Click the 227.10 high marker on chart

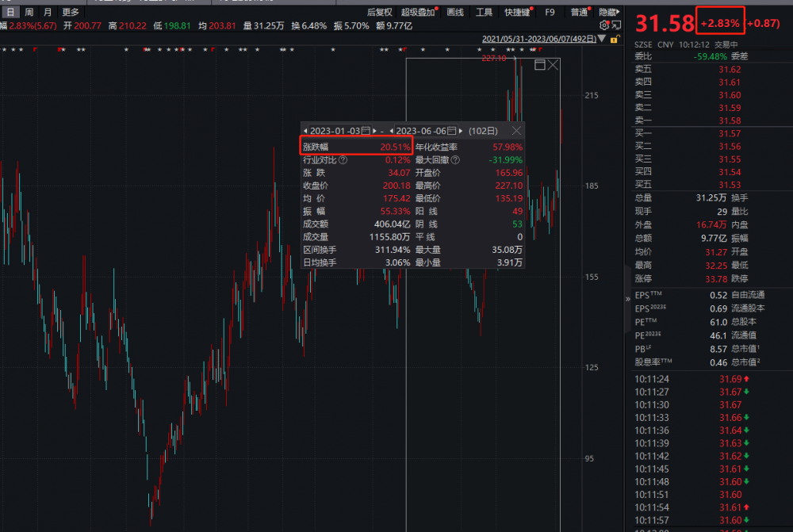(493, 58)
